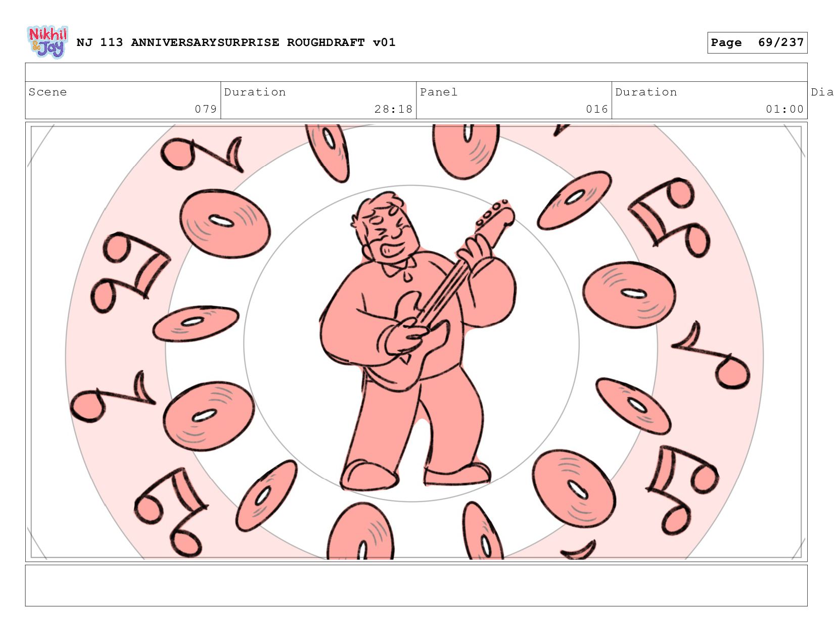Click the Scene 079 field
This screenshot has width=834, height=644.
123,101
